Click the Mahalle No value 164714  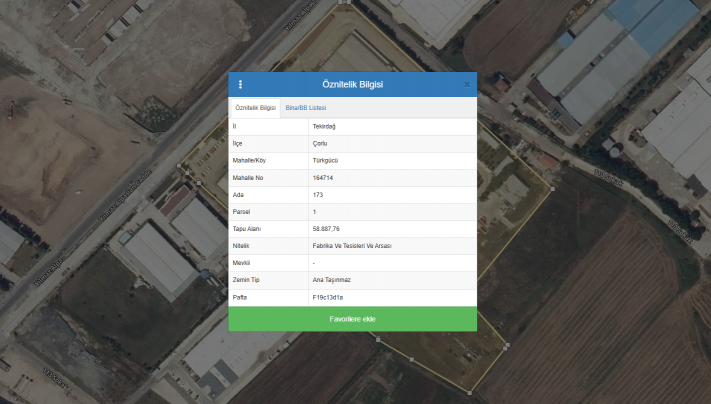coord(323,177)
